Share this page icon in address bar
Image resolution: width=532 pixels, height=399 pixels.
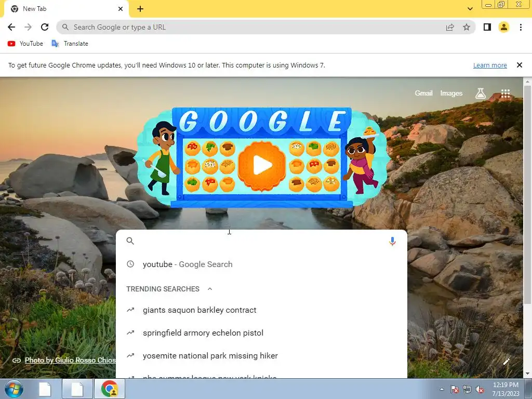[x=450, y=27]
